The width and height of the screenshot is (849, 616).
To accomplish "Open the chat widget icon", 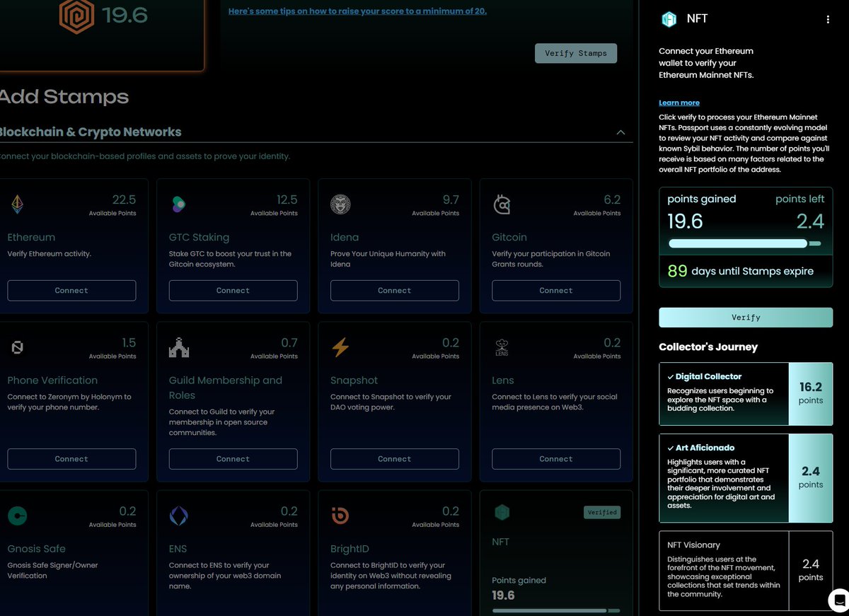I will point(839,600).
